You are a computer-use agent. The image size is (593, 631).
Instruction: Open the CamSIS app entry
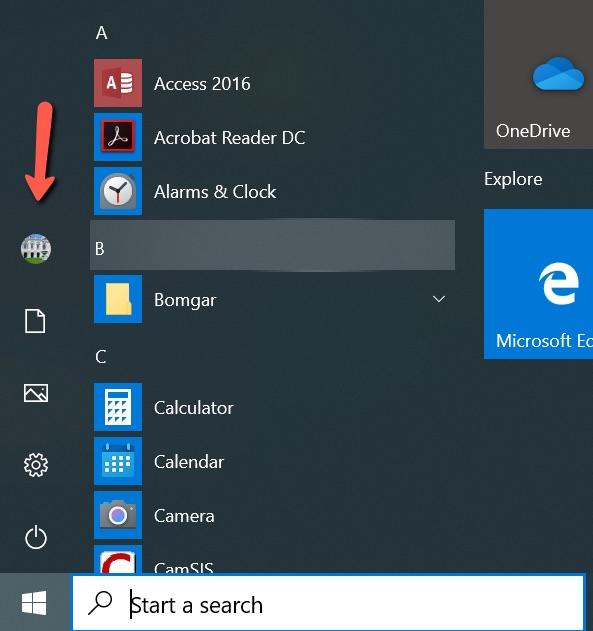tap(273, 559)
